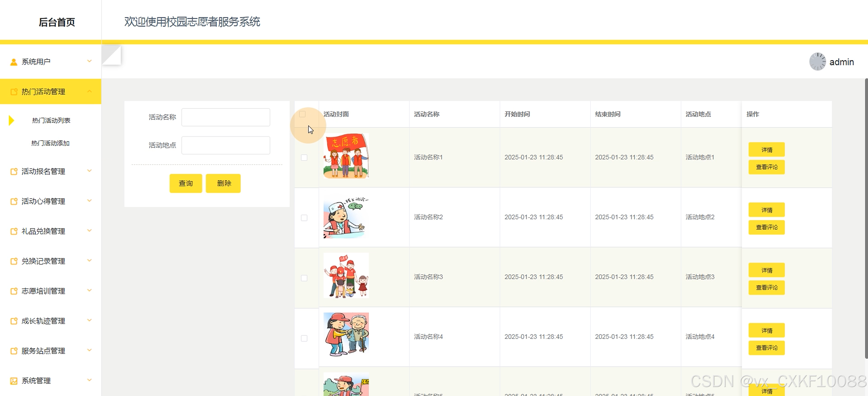Click the 礼品兑换管理 sidebar icon
868x396 pixels.
tap(14, 232)
